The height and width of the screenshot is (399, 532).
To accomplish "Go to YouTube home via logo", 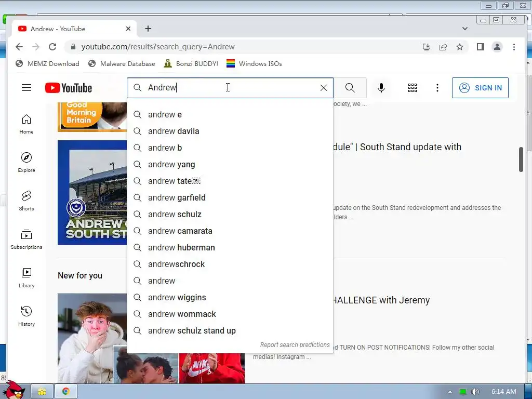I will 69,88.
